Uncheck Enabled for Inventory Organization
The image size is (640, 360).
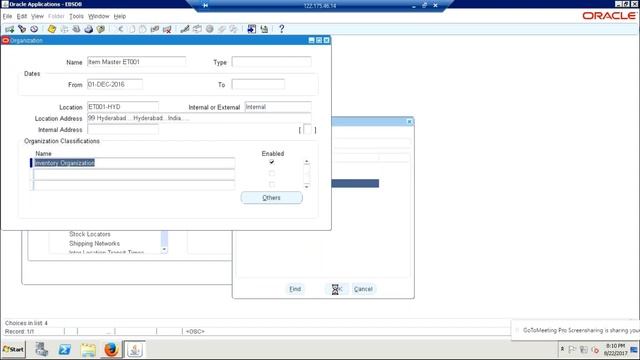tap(272, 162)
